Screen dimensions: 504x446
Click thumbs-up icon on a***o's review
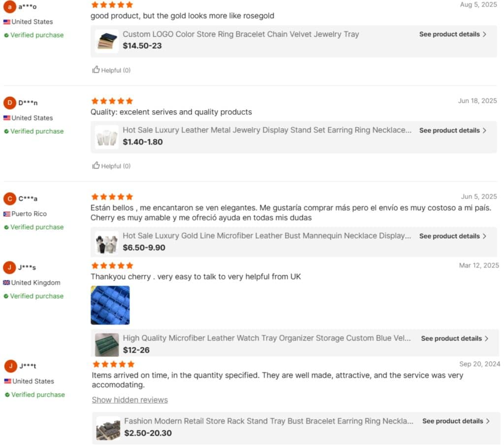(96, 70)
